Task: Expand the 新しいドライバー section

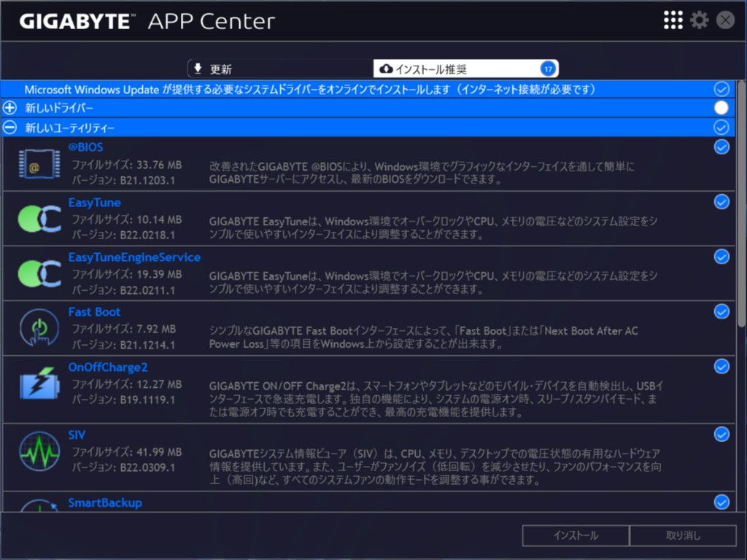Action: (10, 108)
